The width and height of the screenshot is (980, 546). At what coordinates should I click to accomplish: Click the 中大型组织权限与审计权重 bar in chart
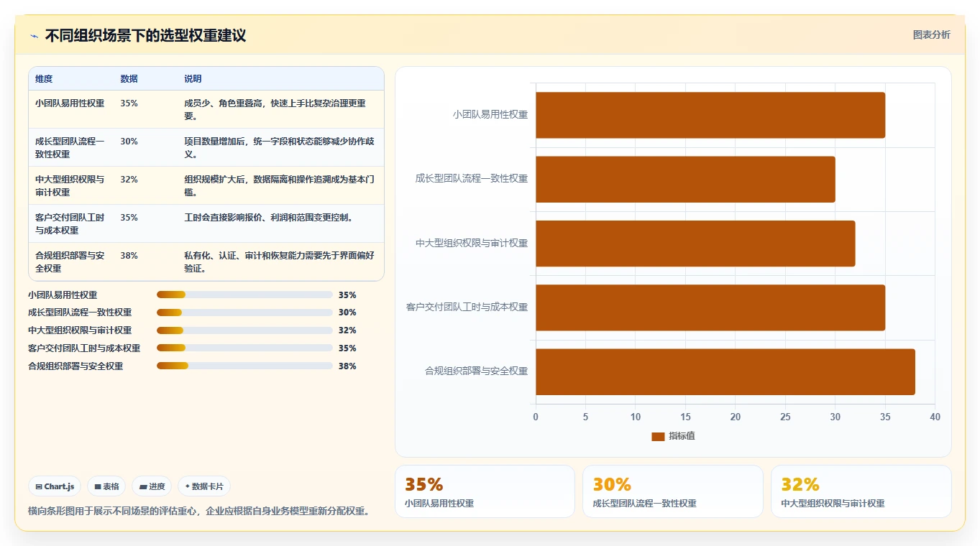[695, 243]
